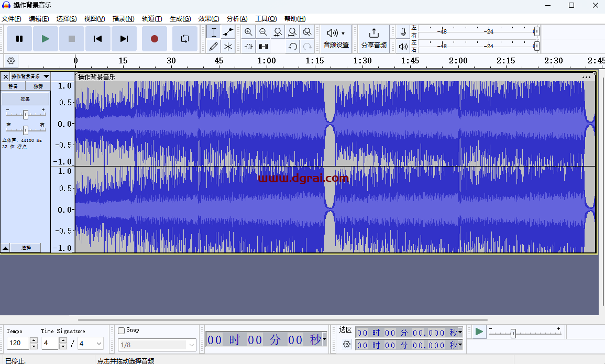Viewport: 605px width, 364px height.
Task: Decrease the tempo with down arrow
Action: point(34,346)
